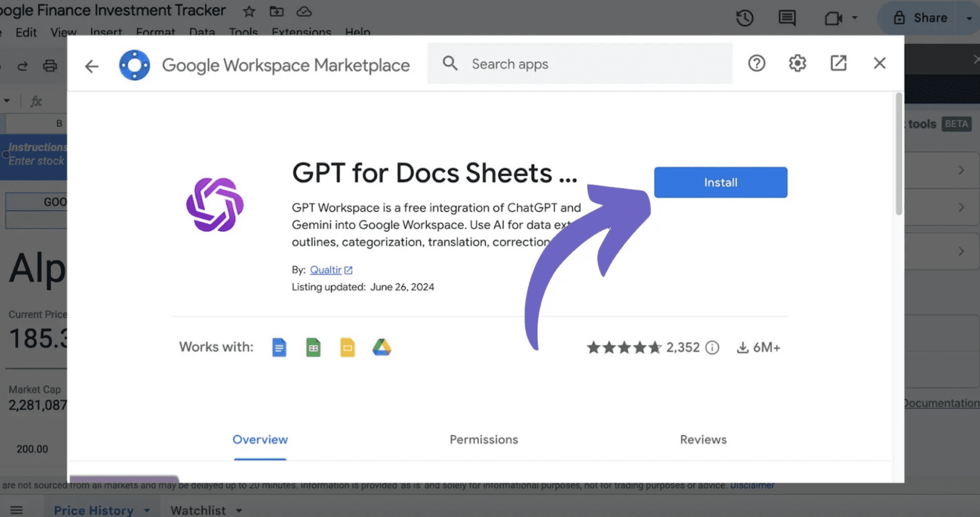Open the all sheets list icon
980x517 pixels.
pyautogui.click(x=16, y=510)
